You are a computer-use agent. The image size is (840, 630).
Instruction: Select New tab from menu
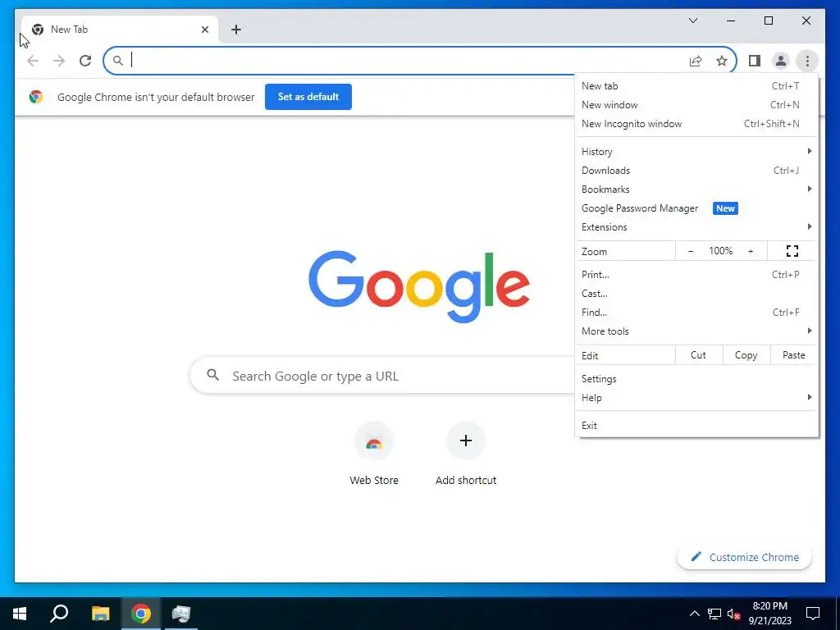[x=696, y=85]
